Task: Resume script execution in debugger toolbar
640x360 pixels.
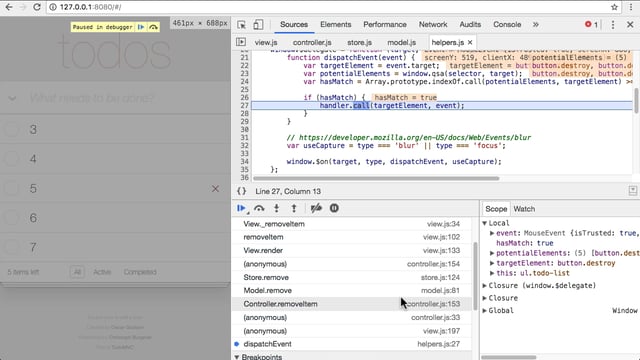Action: click(241, 208)
